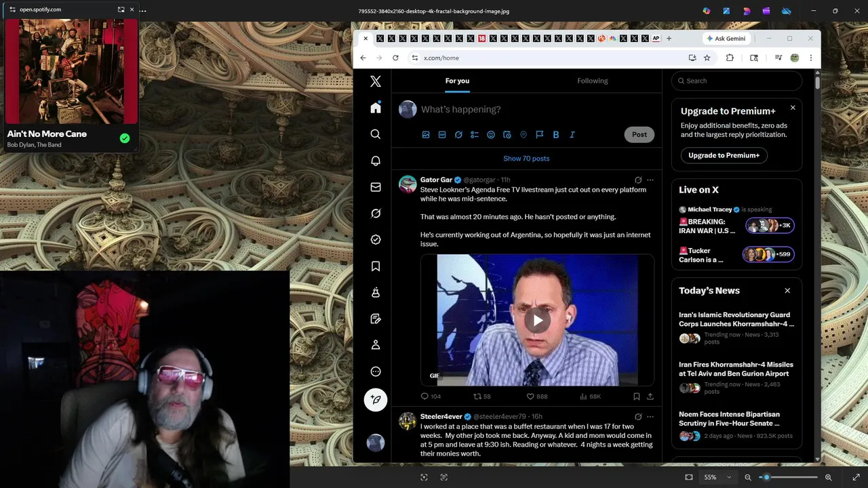Go back in Chrome
Viewport: 868px width, 488px height.
(363, 58)
